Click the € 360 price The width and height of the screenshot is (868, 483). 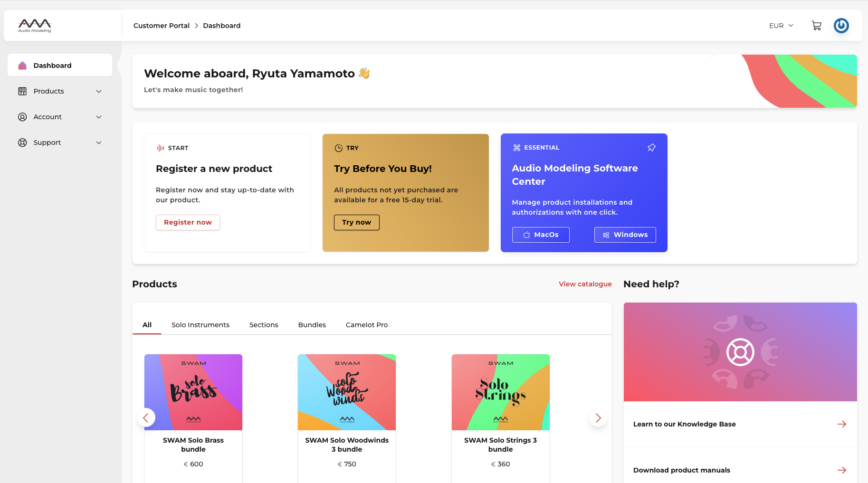coord(501,464)
